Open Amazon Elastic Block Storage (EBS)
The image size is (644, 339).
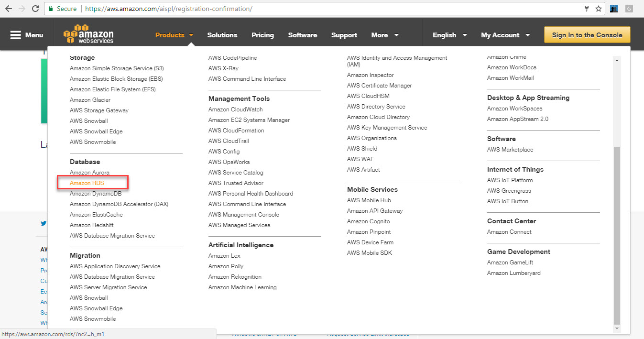click(x=116, y=79)
